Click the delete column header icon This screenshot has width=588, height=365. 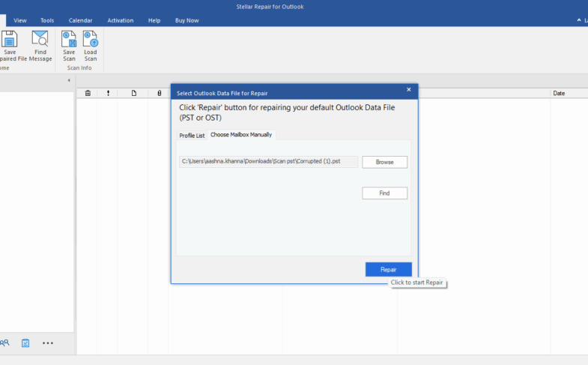pyautogui.click(x=88, y=93)
